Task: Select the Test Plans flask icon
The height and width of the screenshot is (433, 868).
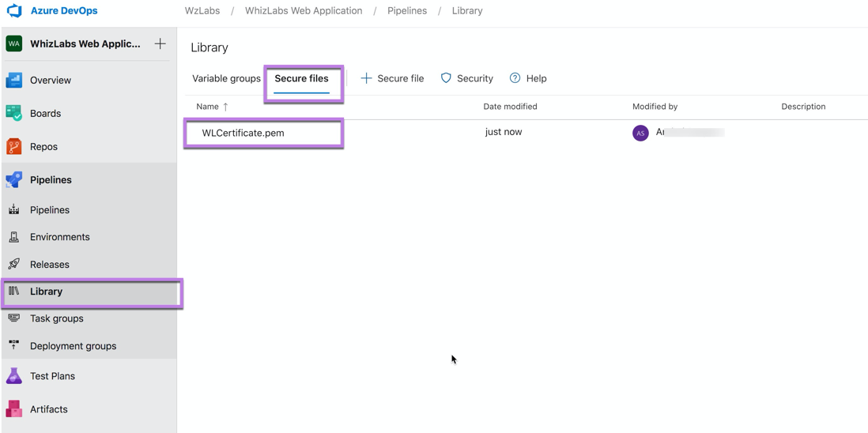Action: (x=14, y=376)
